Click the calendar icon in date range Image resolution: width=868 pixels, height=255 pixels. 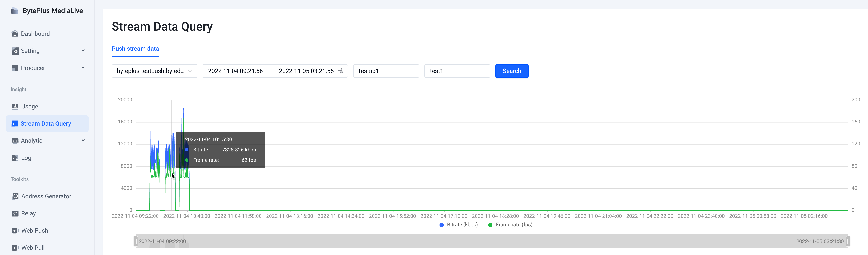(x=340, y=71)
